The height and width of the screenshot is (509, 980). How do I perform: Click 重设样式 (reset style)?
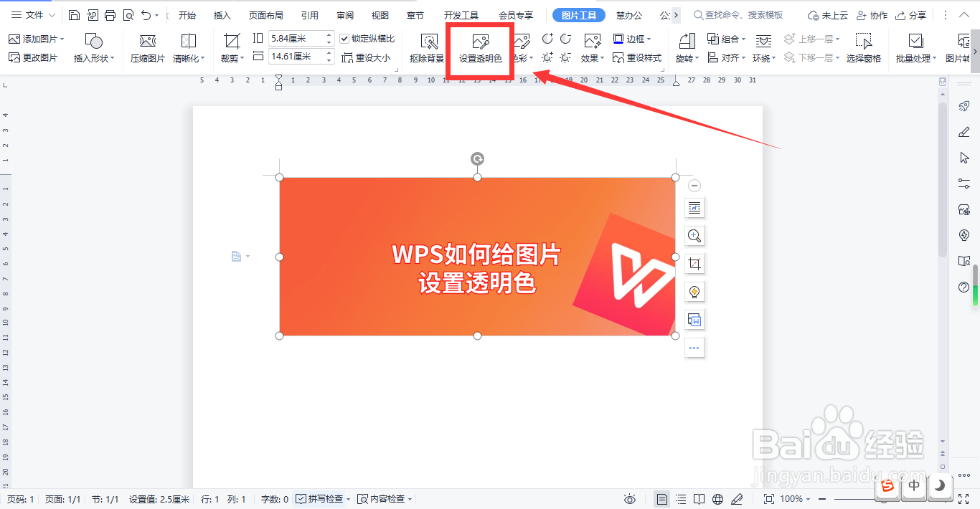[x=637, y=58]
